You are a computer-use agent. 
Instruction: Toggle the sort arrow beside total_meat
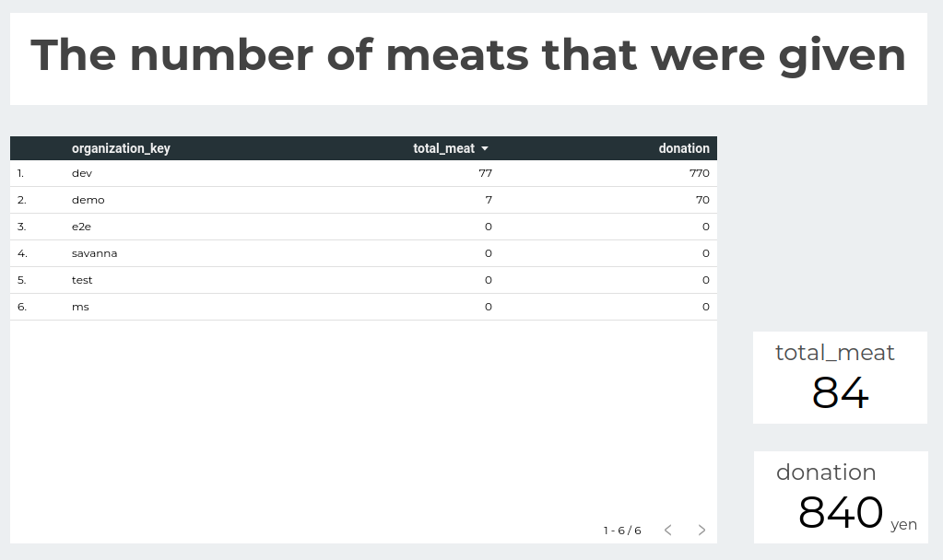[x=485, y=148]
